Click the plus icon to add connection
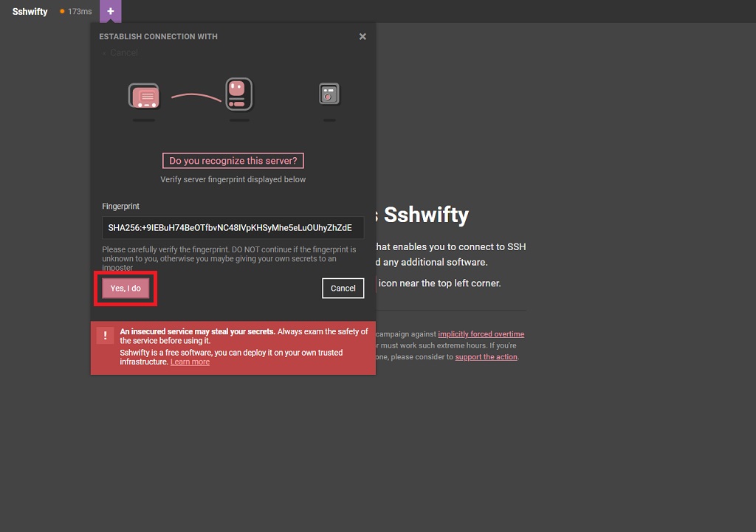Image resolution: width=756 pixels, height=532 pixels. point(110,11)
